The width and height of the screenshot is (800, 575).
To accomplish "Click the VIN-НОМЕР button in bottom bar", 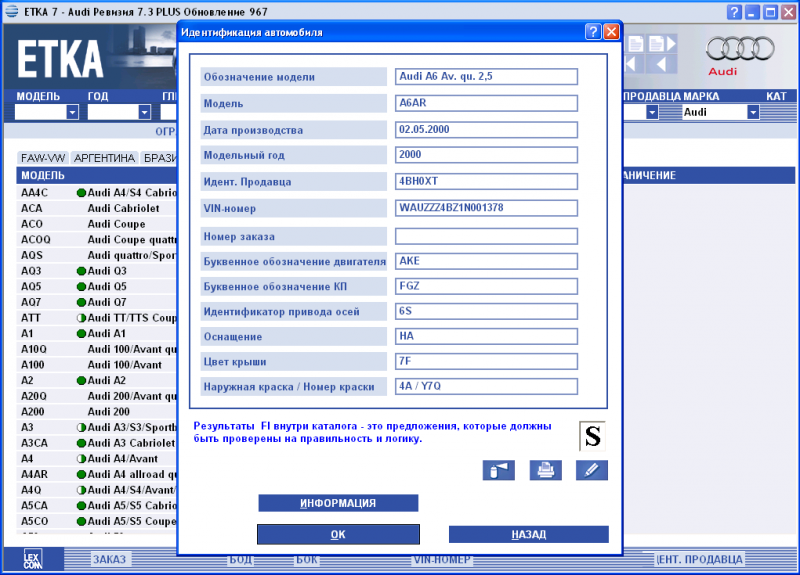I will tap(442, 560).
